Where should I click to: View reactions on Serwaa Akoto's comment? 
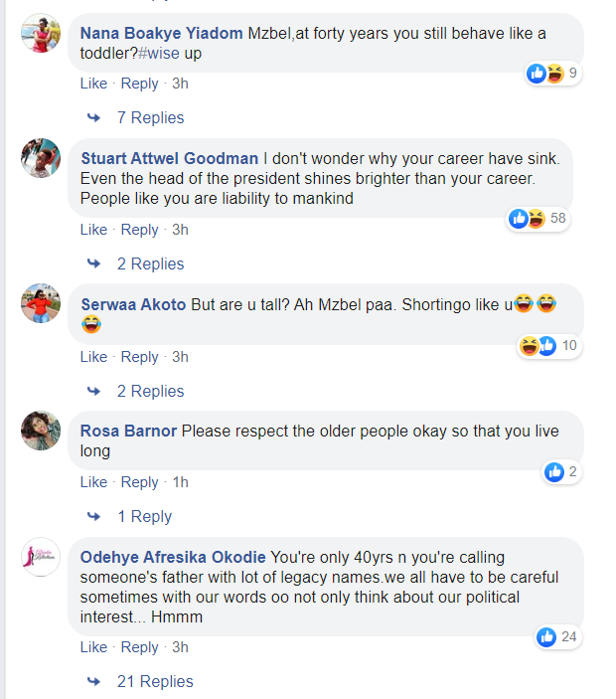(549, 345)
